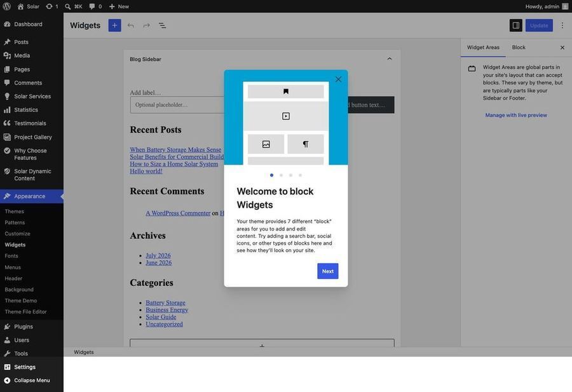Open the How to Size a Home Solar System post
The width and height of the screenshot is (572, 392).
point(174,164)
